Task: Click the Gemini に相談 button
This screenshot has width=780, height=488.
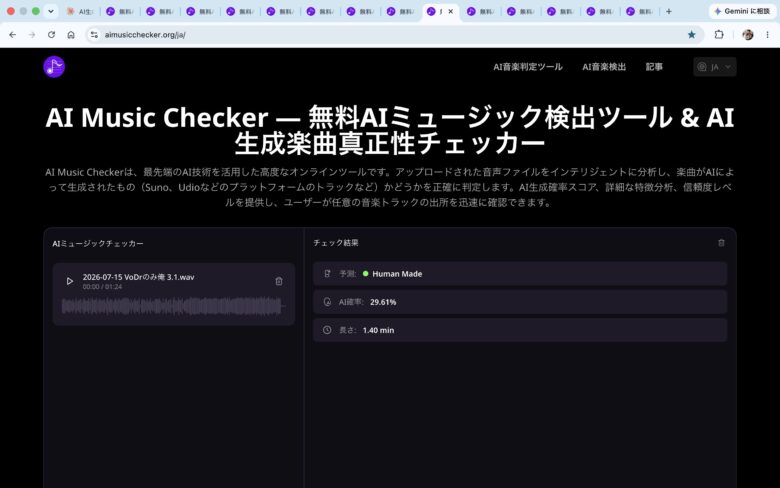Action: click(x=742, y=11)
